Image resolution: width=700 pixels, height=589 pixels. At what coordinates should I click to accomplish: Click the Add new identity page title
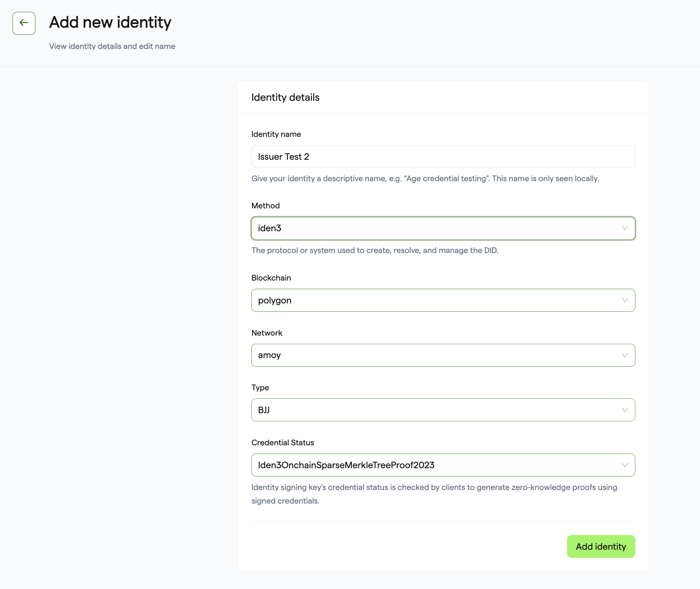(x=110, y=22)
